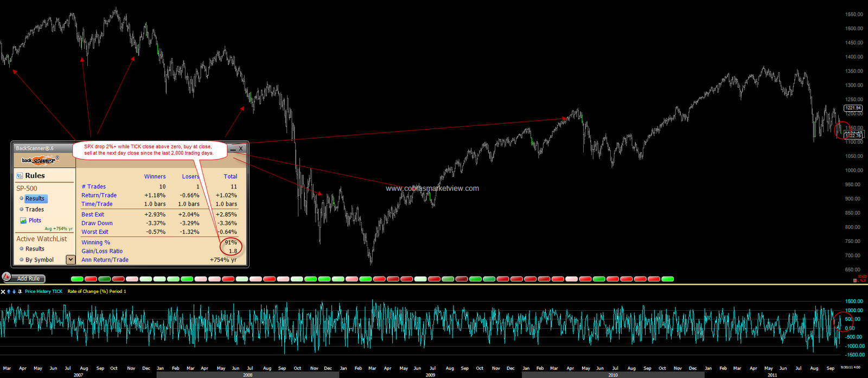Image resolution: width=868 pixels, height=378 pixels.
Task: Click the Losers column header
Action: [190, 176]
